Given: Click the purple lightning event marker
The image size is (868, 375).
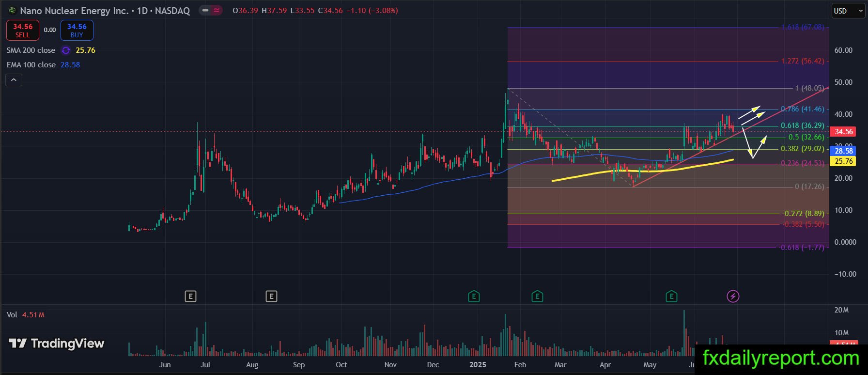Looking at the screenshot, I should (733, 296).
